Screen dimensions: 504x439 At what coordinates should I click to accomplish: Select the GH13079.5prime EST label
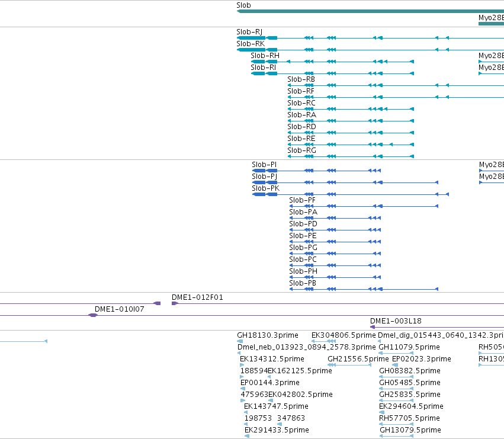410,430
